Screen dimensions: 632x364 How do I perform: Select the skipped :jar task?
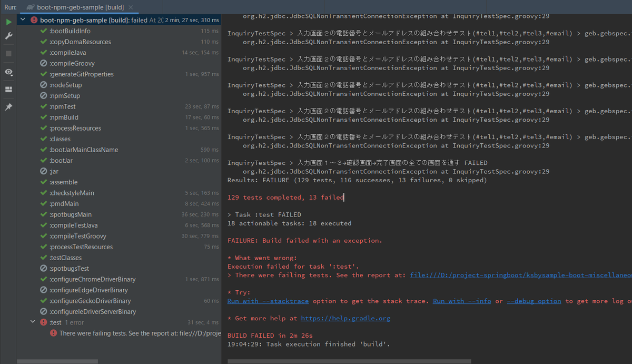pos(118,171)
